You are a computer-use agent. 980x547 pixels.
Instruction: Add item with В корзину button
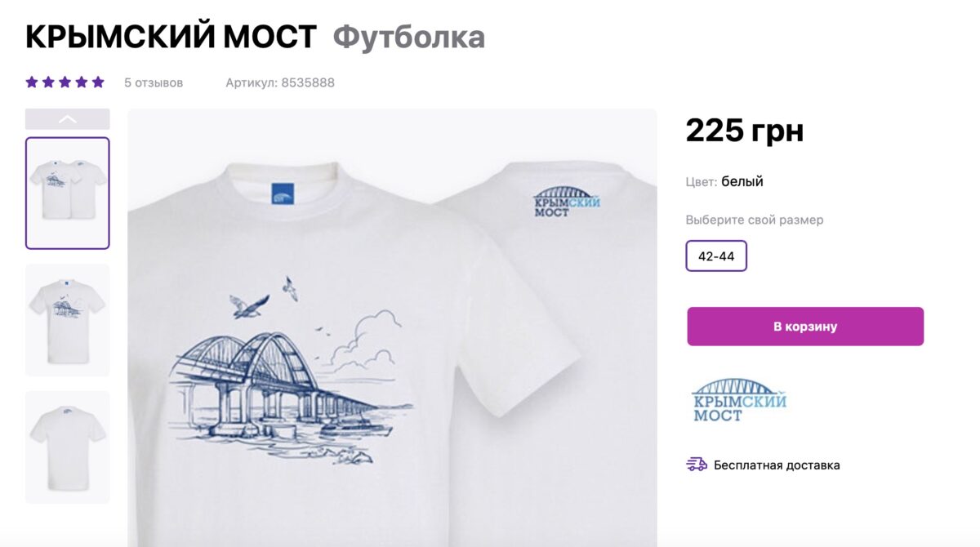click(x=805, y=327)
